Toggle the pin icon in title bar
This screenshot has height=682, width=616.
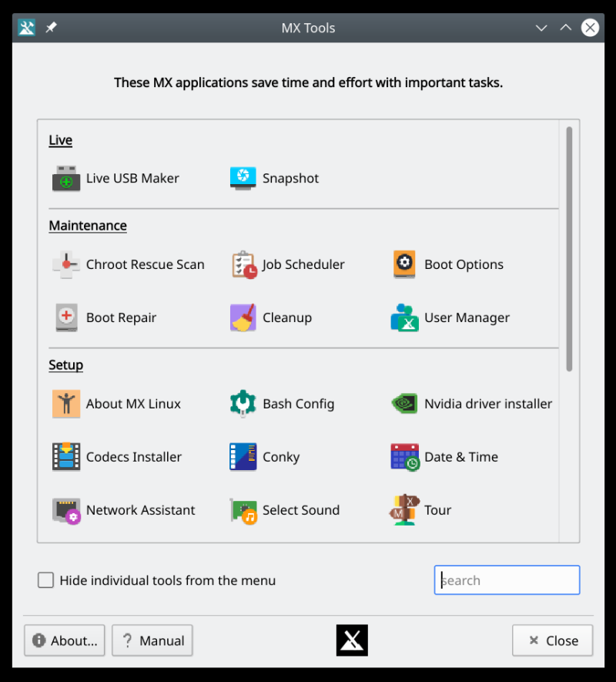[51, 28]
